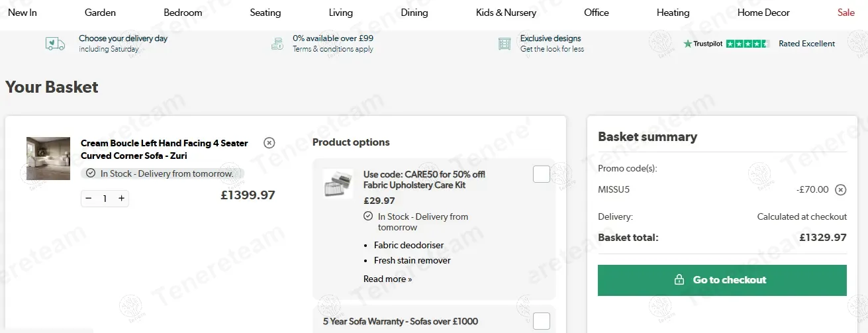Screen dimensions: 868x333
Task: Tick the Fabric Upholstery Care Kit checkbox
Action: pos(542,174)
